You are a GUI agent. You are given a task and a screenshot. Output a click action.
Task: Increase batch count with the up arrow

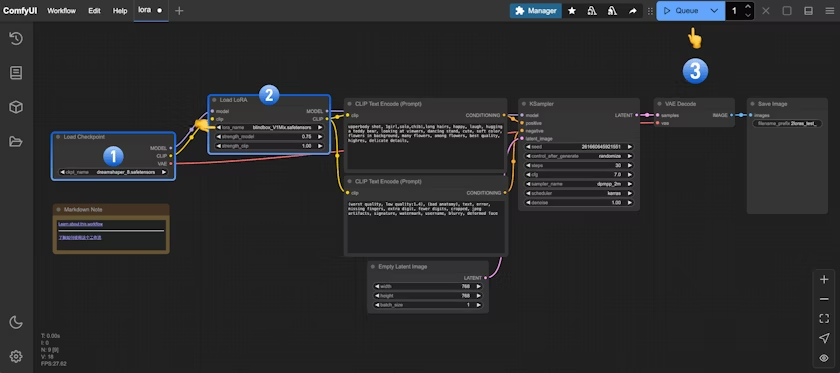(x=748, y=6)
